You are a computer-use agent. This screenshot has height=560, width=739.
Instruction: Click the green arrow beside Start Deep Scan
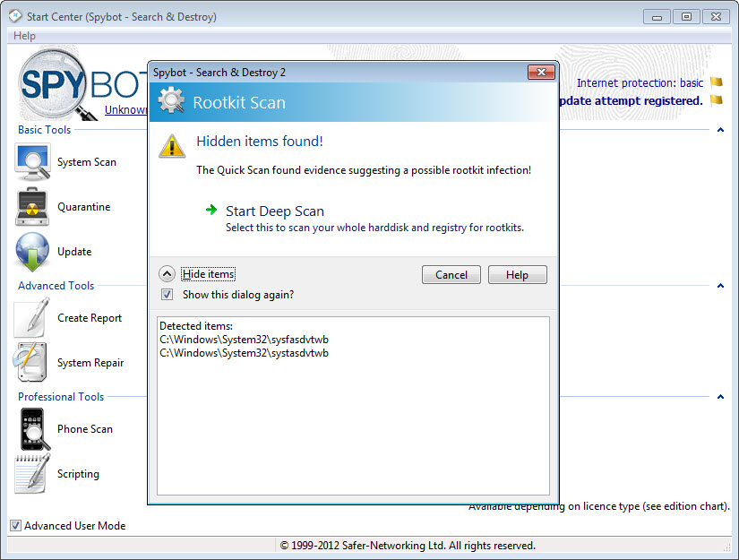point(211,210)
